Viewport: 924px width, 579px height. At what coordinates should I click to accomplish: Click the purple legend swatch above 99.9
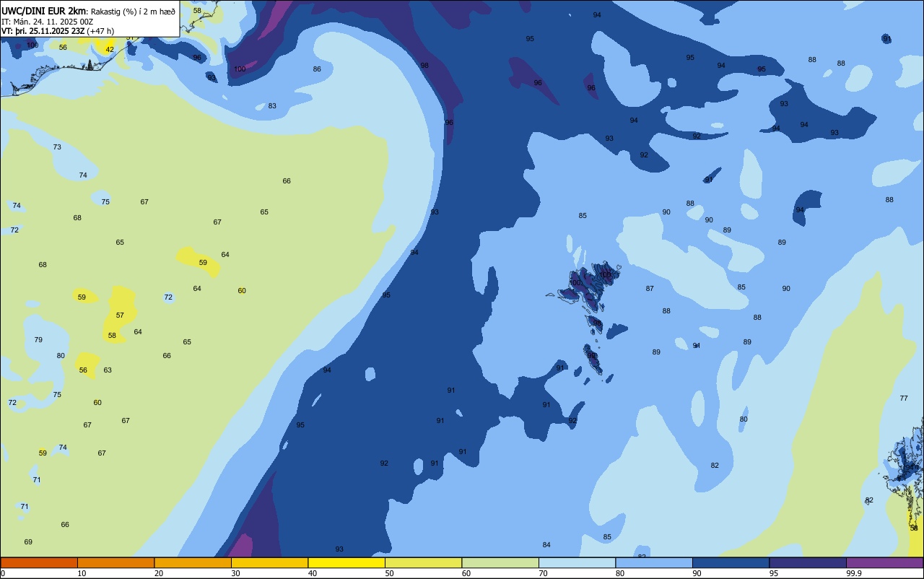coord(884,562)
